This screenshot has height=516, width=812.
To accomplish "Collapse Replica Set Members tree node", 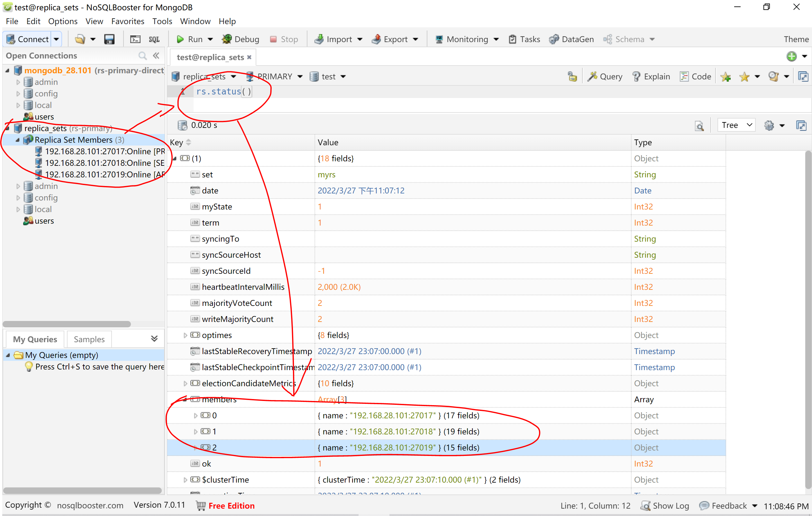I will point(18,140).
